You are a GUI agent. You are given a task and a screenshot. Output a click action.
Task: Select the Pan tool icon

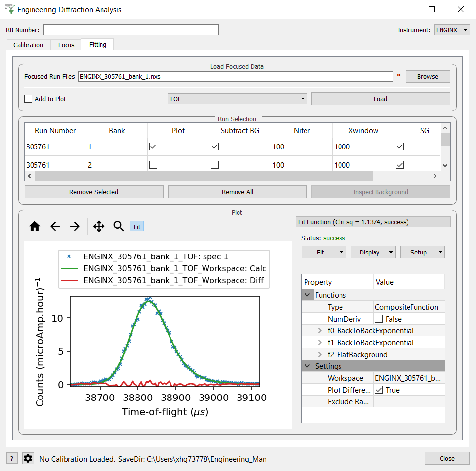tap(99, 226)
